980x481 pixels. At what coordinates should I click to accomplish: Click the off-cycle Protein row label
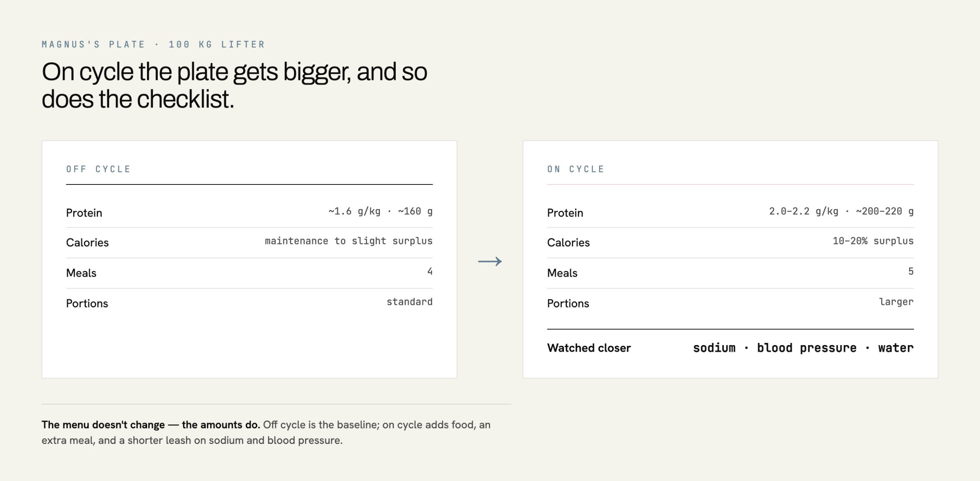tap(84, 213)
